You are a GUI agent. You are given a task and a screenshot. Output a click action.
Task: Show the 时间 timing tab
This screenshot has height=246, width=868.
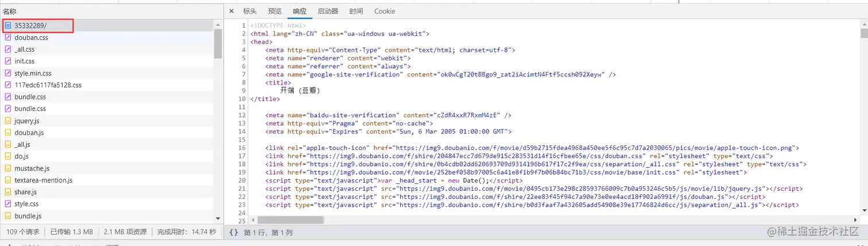pyautogui.click(x=356, y=11)
